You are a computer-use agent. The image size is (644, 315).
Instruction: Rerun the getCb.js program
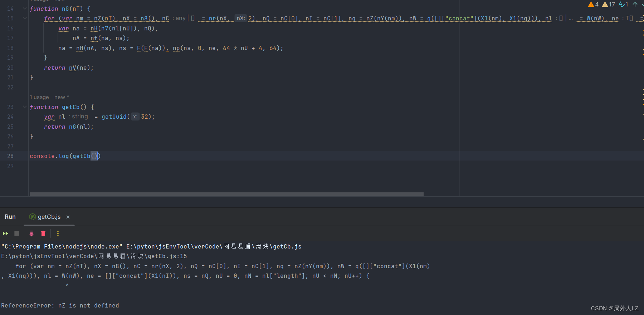(5, 233)
